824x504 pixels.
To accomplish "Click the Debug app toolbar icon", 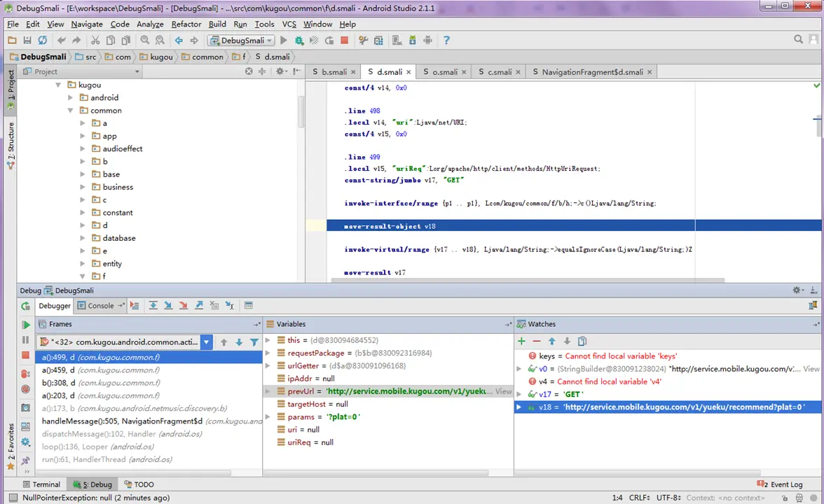I will (298, 40).
